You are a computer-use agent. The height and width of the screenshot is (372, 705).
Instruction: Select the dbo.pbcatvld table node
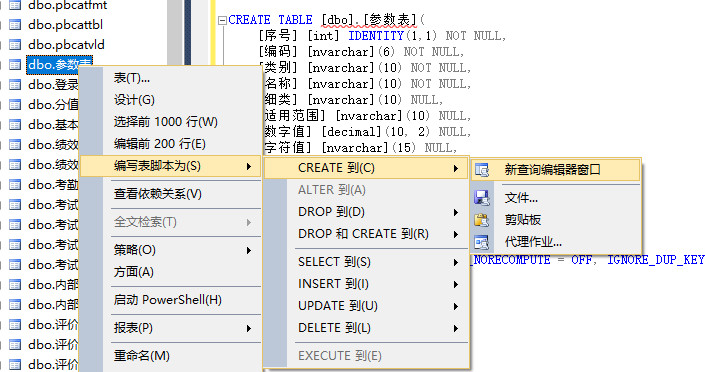(66, 45)
